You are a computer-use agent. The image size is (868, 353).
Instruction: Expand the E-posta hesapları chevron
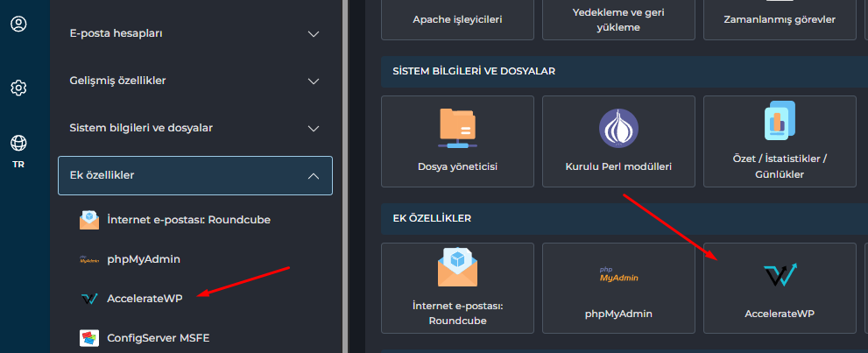coord(314,34)
